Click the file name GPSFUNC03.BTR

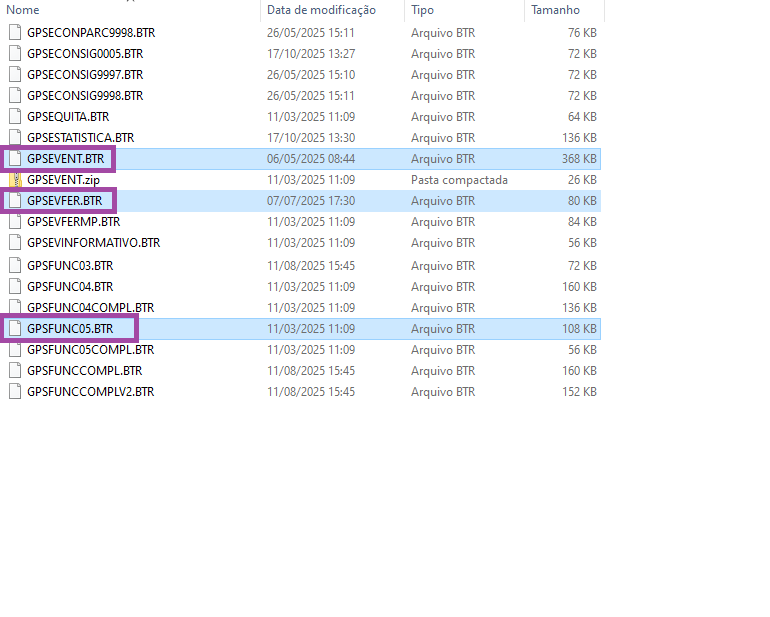tap(70, 266)
